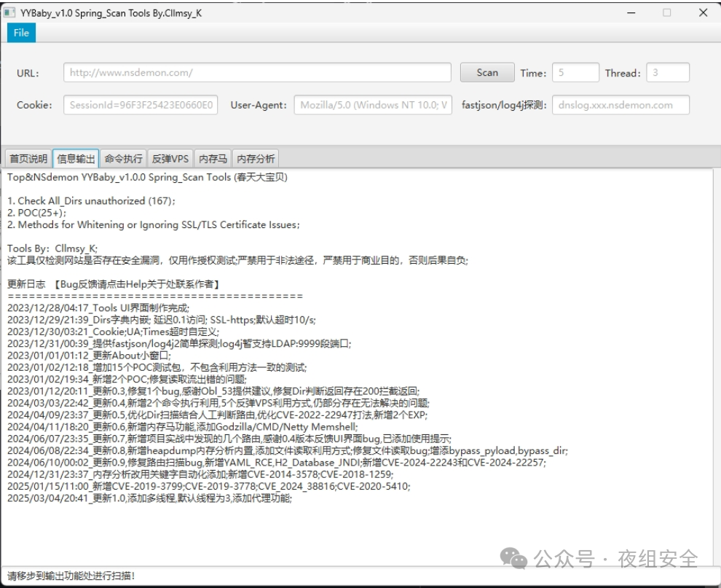Screen dimensions: 721x588
Task: Click the log entry 2023/01/02/19:34
Action: coord(127,380)
